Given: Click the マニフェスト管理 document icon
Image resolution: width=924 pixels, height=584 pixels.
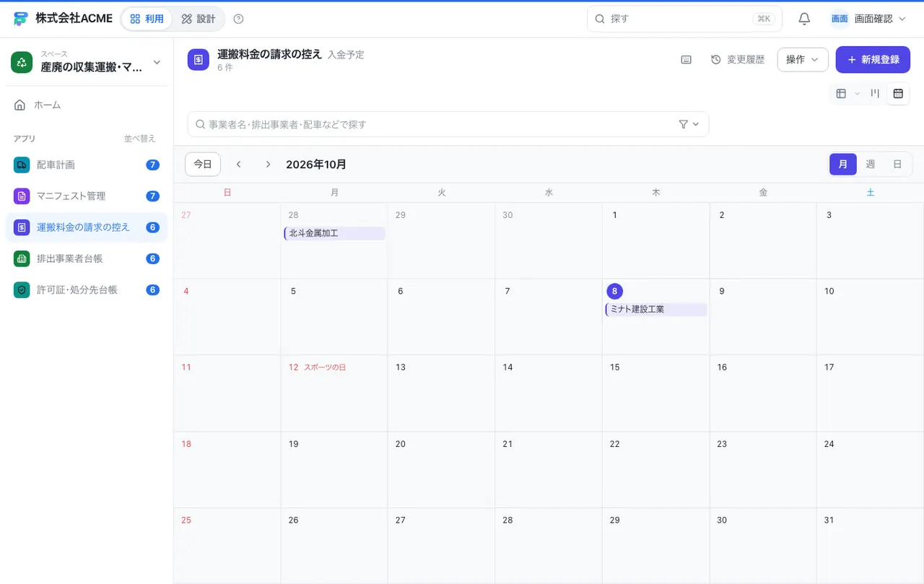Looking at the screenshot, I should coord(22,196).
